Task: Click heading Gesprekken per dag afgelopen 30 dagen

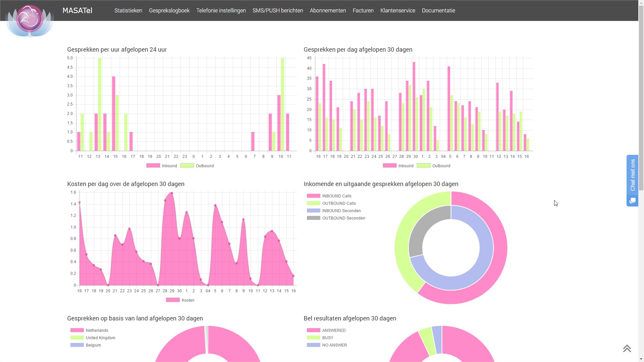Action: tap(358, 50)
